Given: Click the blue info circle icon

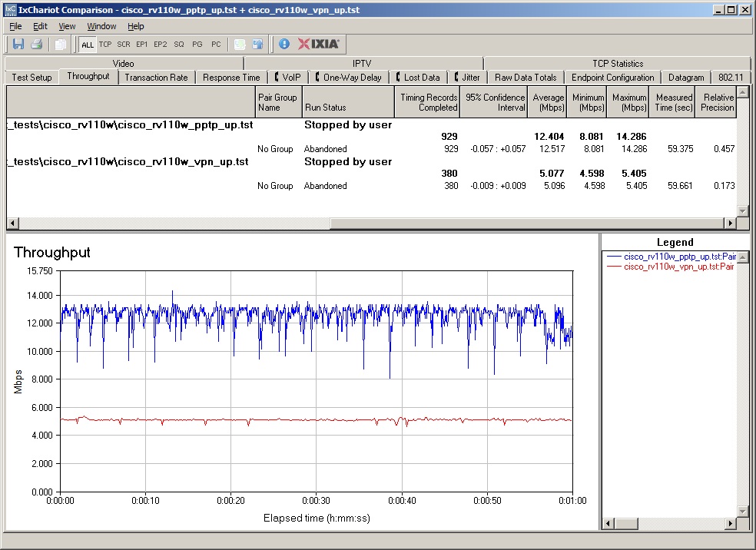Looking at the screenshot, I should (284, 45).
